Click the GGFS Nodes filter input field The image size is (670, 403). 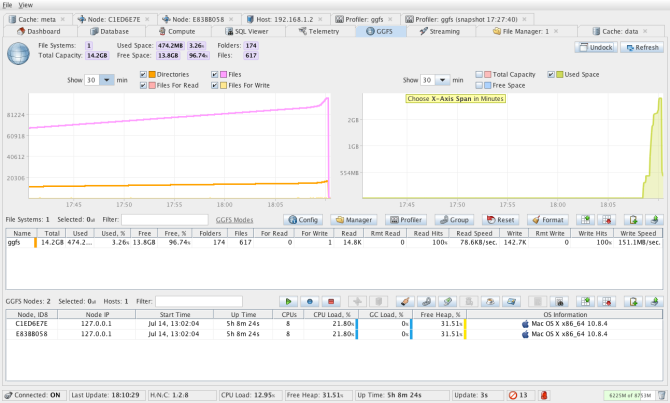pos(199,301)
